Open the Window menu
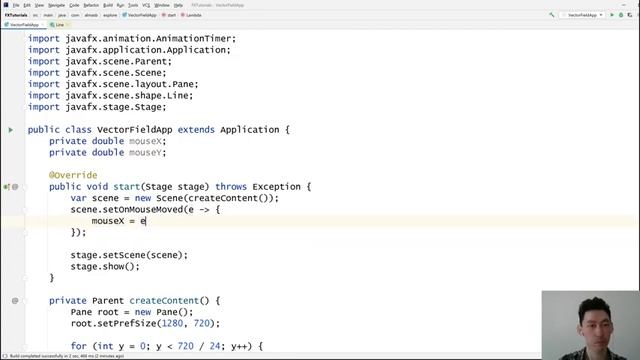The height and width of the screenshot is (360, 640). point(162,5)
